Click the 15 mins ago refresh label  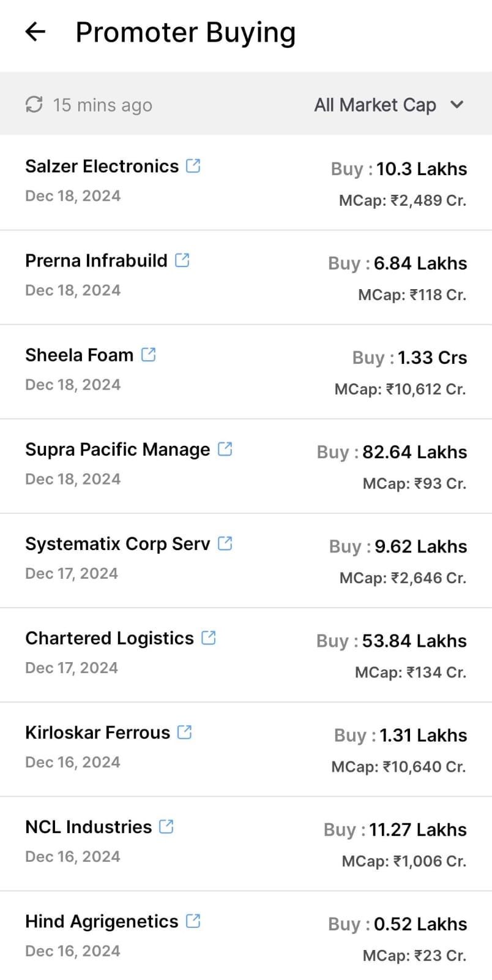[102, 105]
